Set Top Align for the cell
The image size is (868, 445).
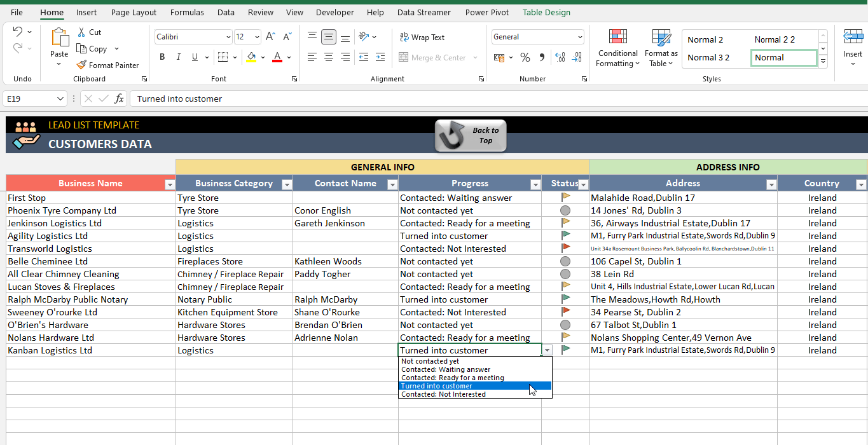tap(312, 37)
